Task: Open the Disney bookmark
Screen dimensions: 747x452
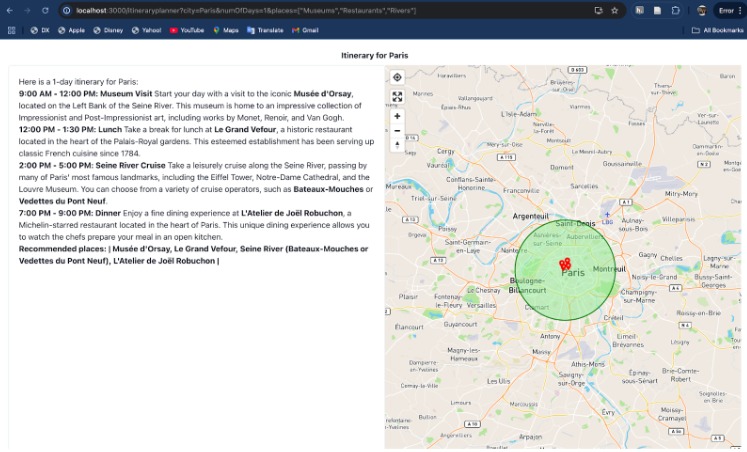Action: tap(108, 30)
